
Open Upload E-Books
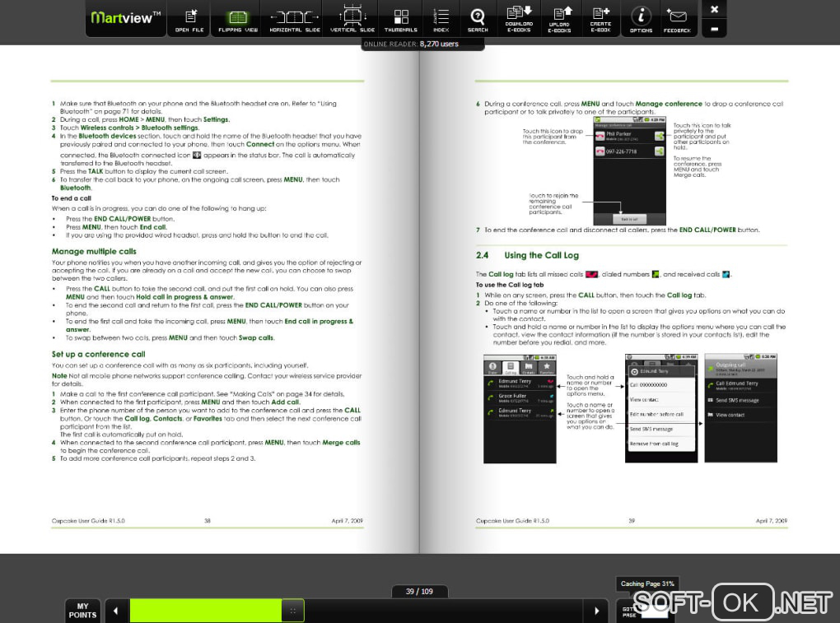tap(559, 19)
